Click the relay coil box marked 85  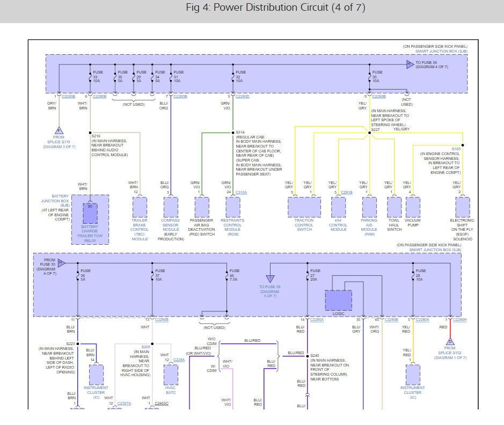(90, 213)
